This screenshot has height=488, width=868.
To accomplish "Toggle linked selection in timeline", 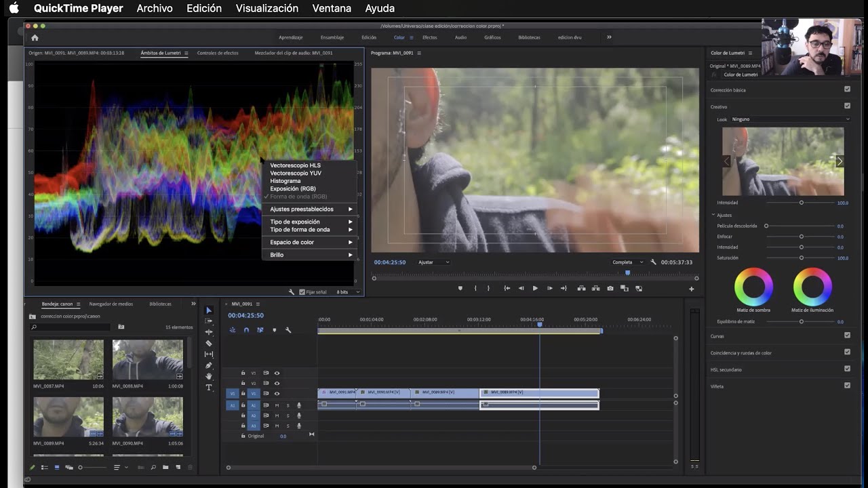I will 260,330.
